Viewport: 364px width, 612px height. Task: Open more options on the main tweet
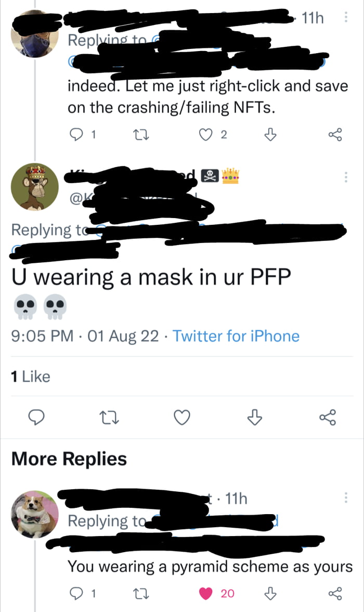tap(346, 177)
